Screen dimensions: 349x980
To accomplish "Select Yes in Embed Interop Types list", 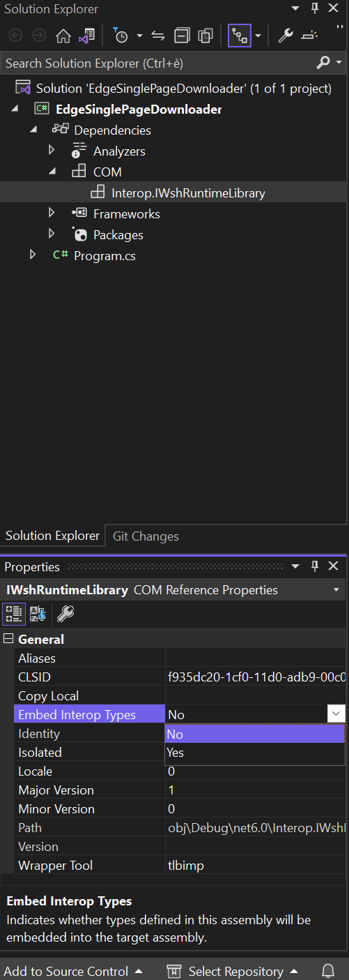I will (x=254, y=753).
